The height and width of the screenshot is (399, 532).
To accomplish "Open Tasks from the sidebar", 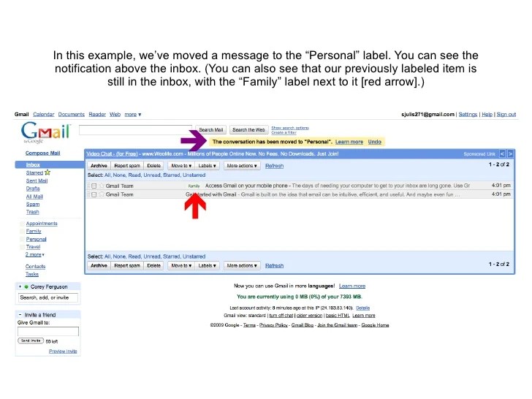I will (x=32, y=274).
